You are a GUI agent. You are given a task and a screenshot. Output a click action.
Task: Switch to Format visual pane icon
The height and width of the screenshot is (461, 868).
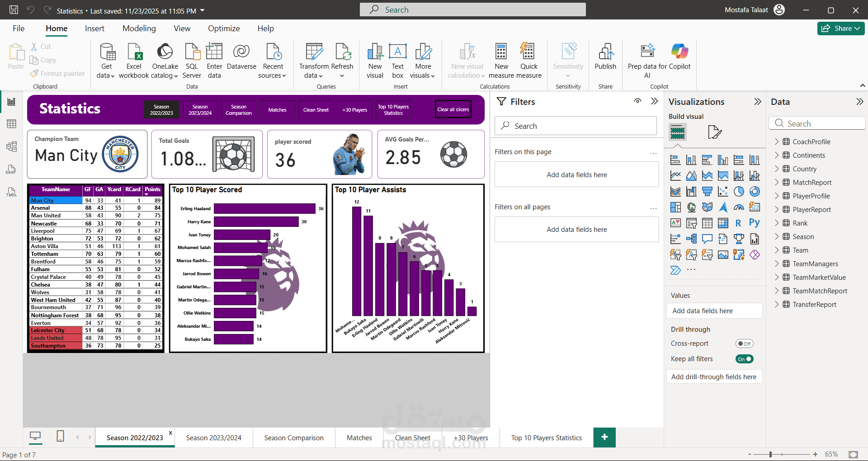click(714, 132)
